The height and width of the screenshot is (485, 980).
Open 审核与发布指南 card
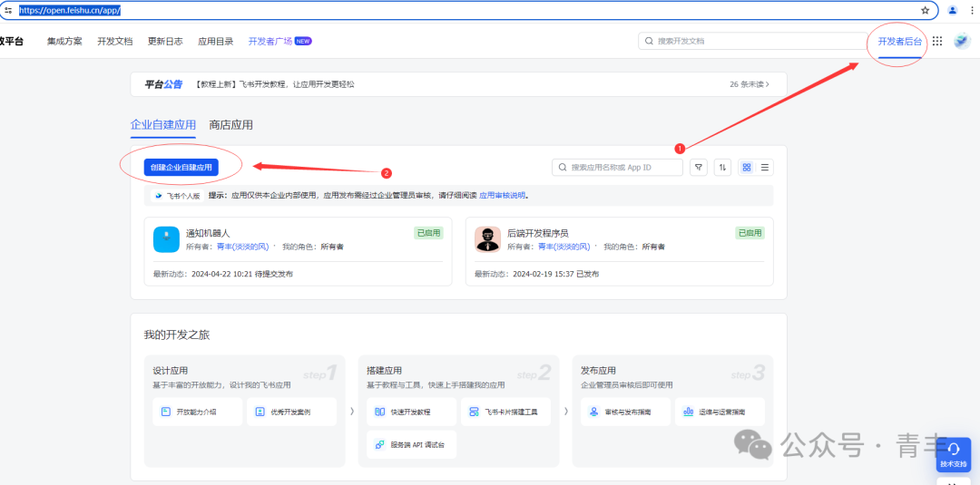(x=625, y=412)
